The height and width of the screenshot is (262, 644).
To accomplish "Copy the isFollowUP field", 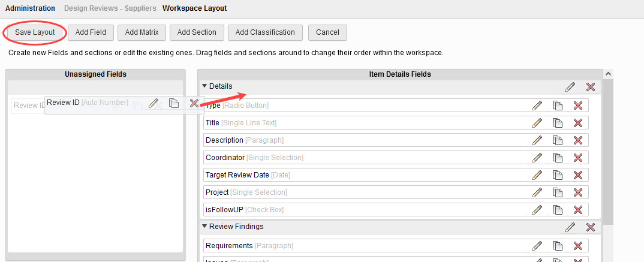I will (x=557, y=210).
